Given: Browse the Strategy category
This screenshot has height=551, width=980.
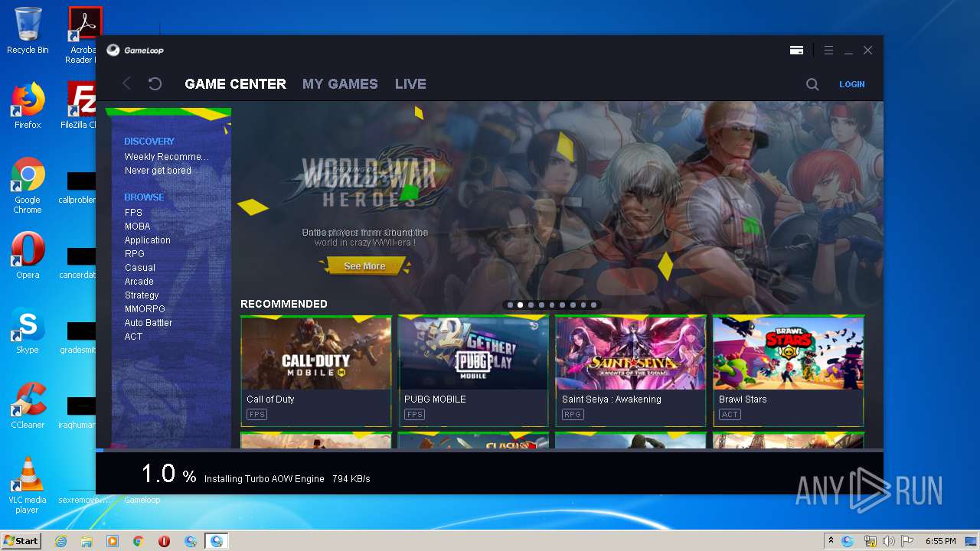Looking at the screenshot, I should (142, 295).
